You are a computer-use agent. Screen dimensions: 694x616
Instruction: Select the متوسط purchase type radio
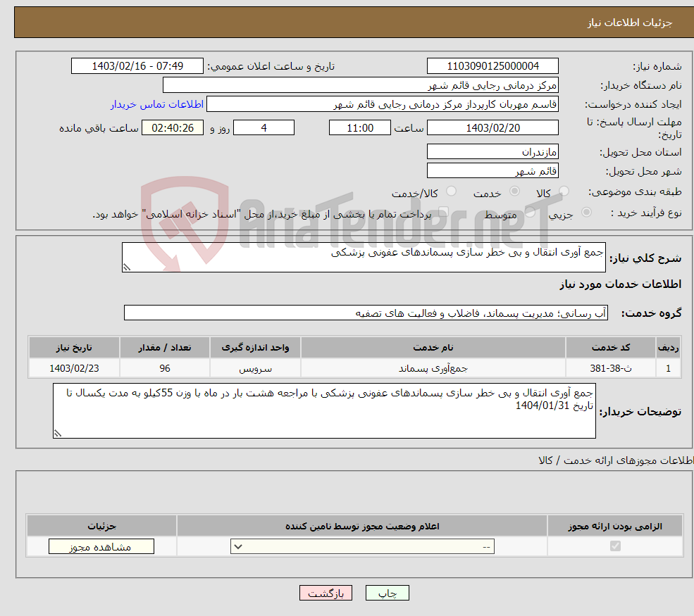(x=531, y=213)
